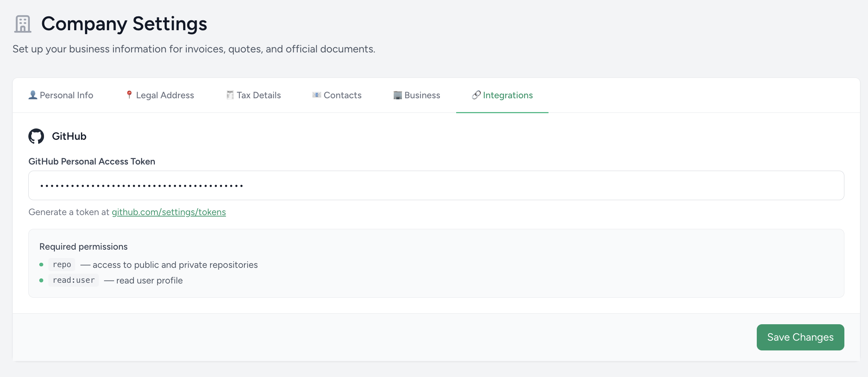Click the GitHub Personal Access Token label
Image resolution: width=868 pixels, height=377 pixels.
(92, 162)
